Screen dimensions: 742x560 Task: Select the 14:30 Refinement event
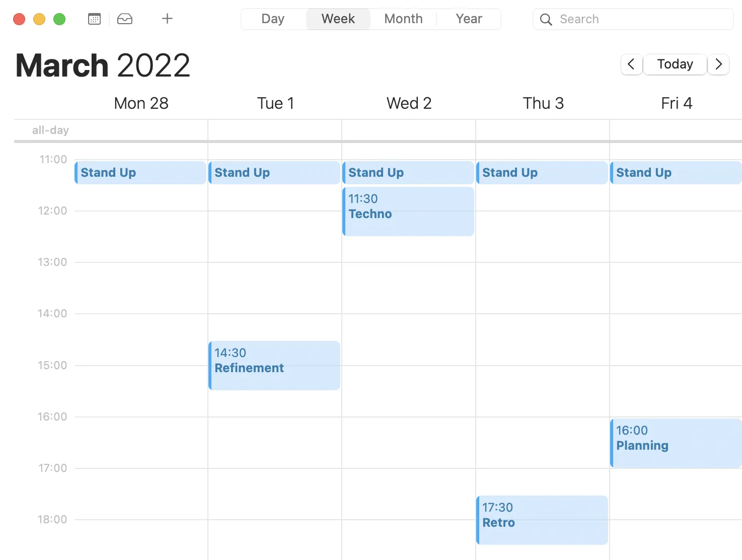274,366
